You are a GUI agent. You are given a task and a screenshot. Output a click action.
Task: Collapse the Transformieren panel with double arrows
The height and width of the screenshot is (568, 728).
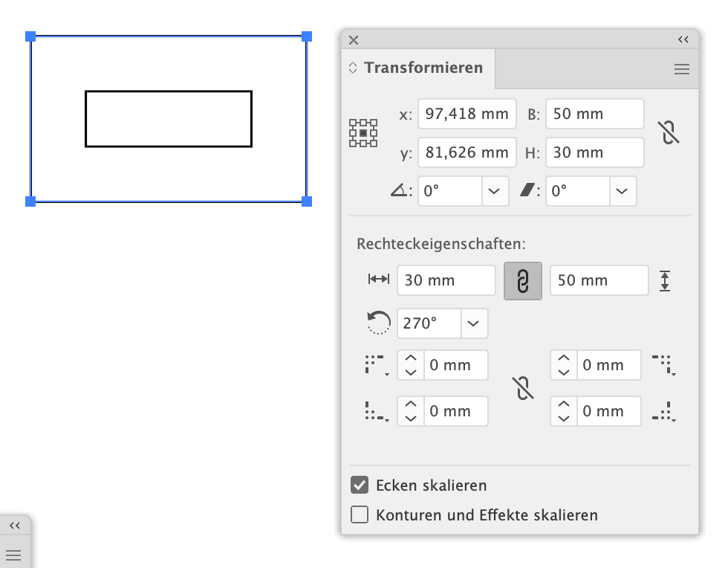click(x=683, y=40)
